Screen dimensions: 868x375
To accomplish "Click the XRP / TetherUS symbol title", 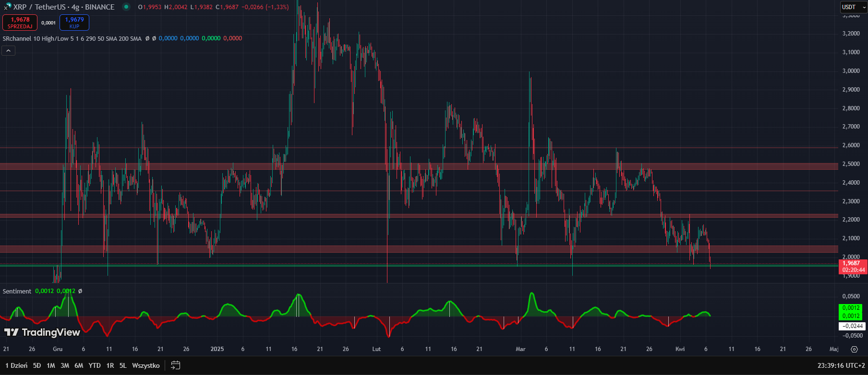I will tap(64, 7).
